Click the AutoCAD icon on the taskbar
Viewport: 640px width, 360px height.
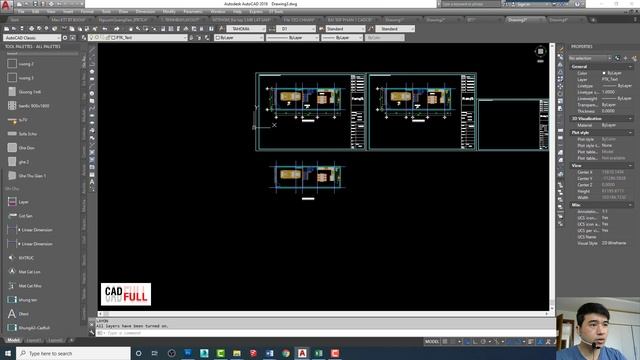(302, 353)
